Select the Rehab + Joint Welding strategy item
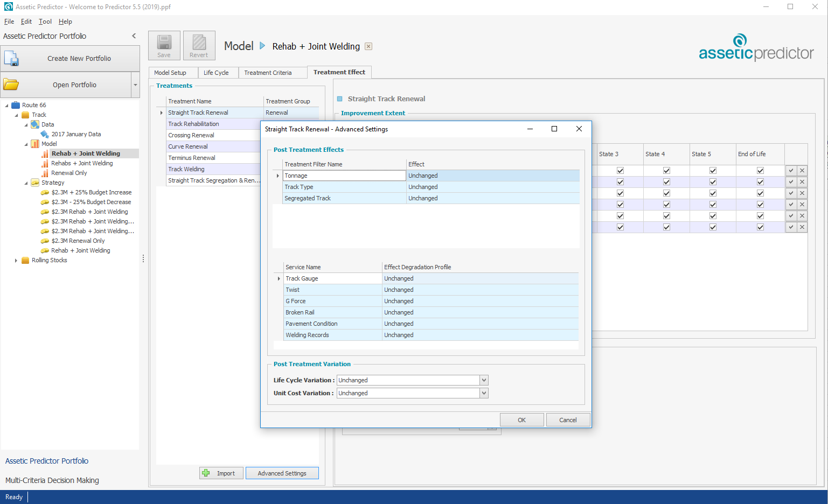The height and width of the screenshot is (504, 828). [81, 250]
